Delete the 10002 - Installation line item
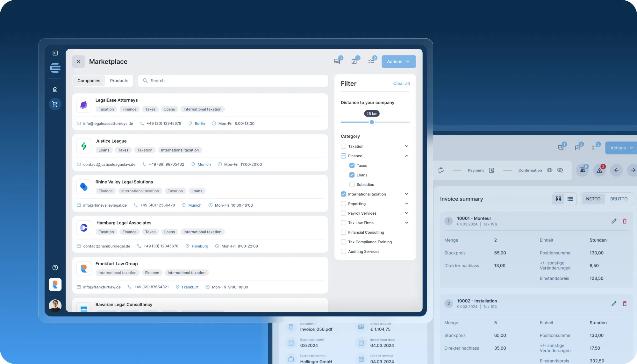 pyautogui.click(x=625, y=303)
